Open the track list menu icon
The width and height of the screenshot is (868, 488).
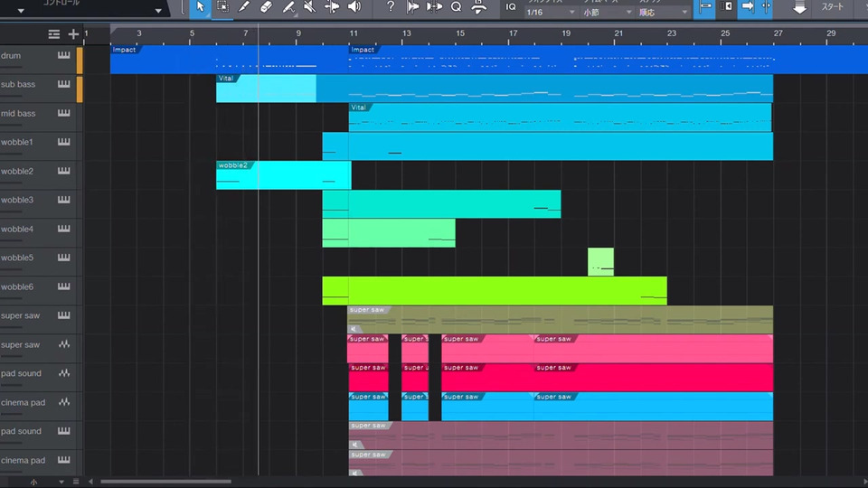coord(53,34)
